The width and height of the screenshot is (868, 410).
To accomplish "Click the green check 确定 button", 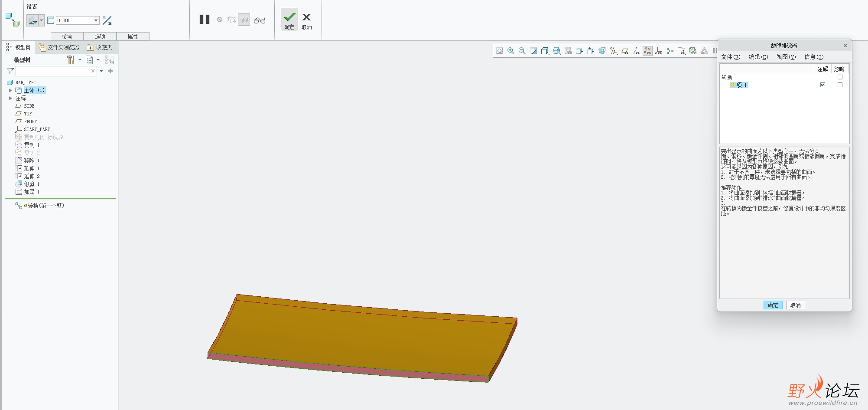I will tap(289, 20).
